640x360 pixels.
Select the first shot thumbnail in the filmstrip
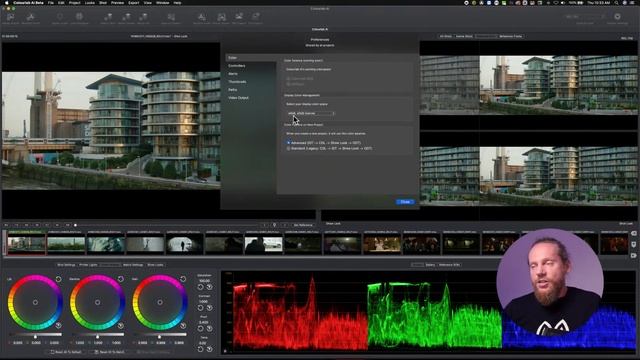pos(27,243)
